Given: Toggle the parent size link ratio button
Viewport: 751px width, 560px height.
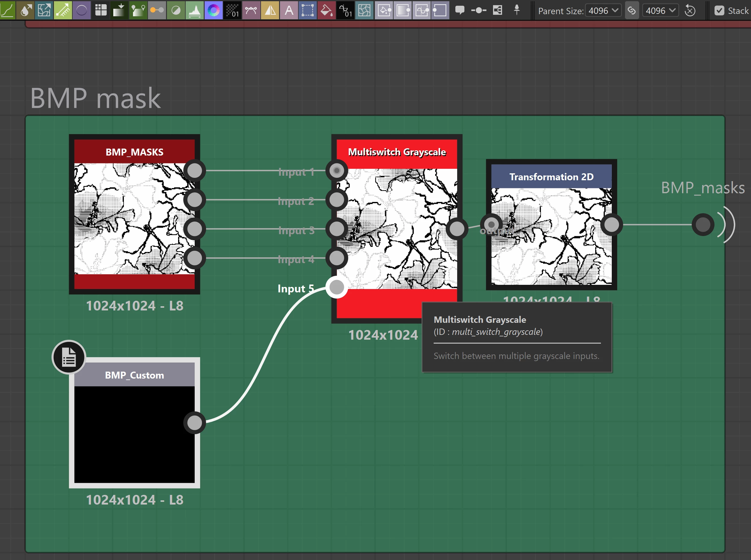Looking at the screenshot, I should pos(632,11).
